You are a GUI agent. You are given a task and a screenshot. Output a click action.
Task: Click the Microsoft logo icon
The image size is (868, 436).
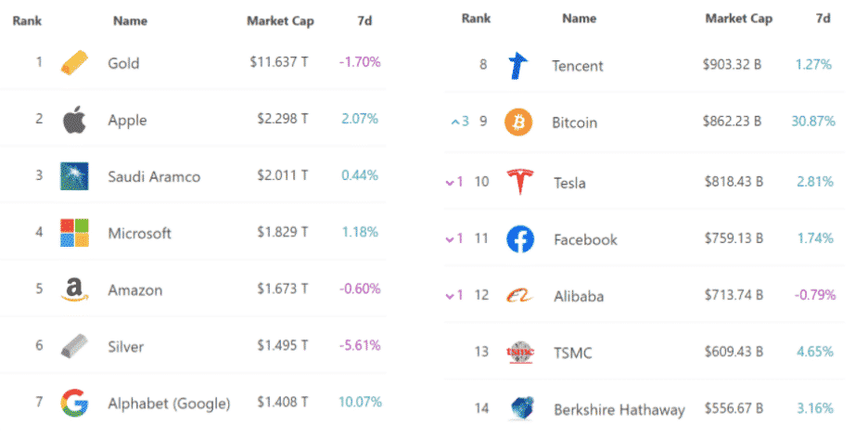[74, 233]
